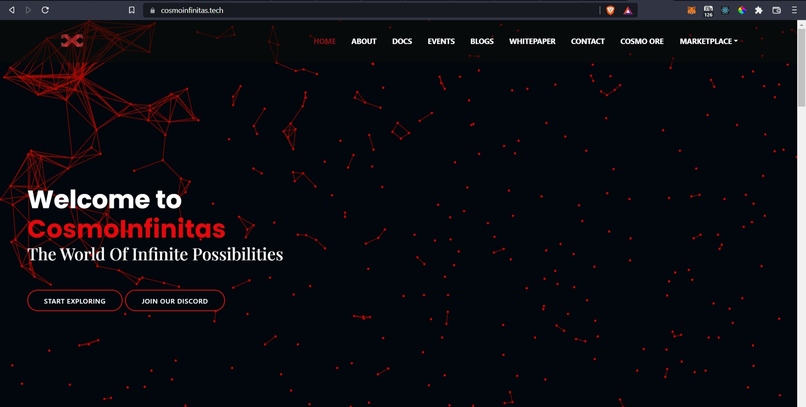This screenshot has width=806, height=407.
Task: Open the colorful color picker extension icon
Action: (x=742, y=10)
